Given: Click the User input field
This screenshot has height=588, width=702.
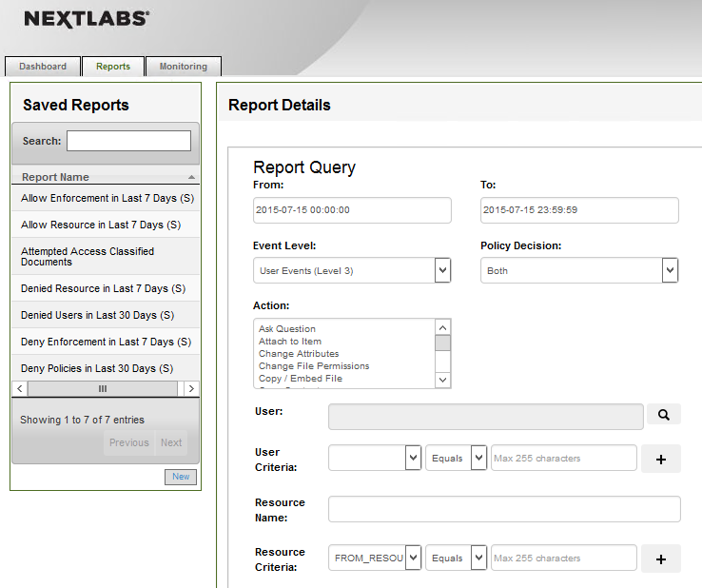Looking at the screenshot, I should click(486, 417).
